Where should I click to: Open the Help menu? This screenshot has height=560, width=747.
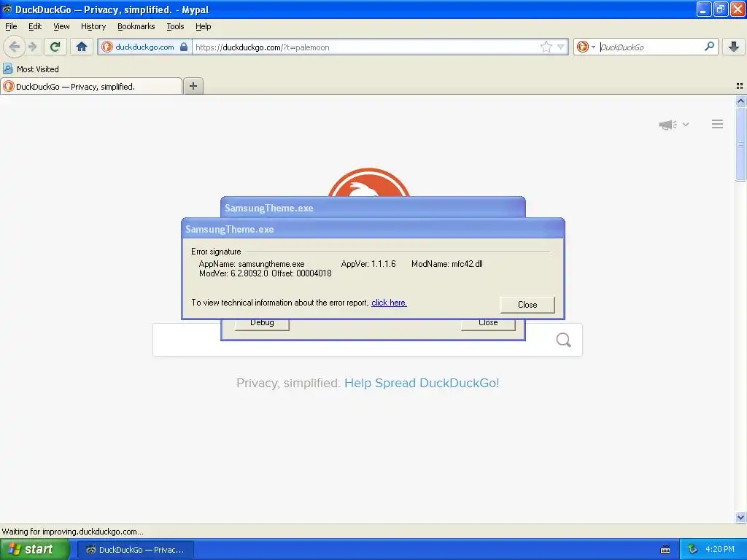[x=204, y=26]
